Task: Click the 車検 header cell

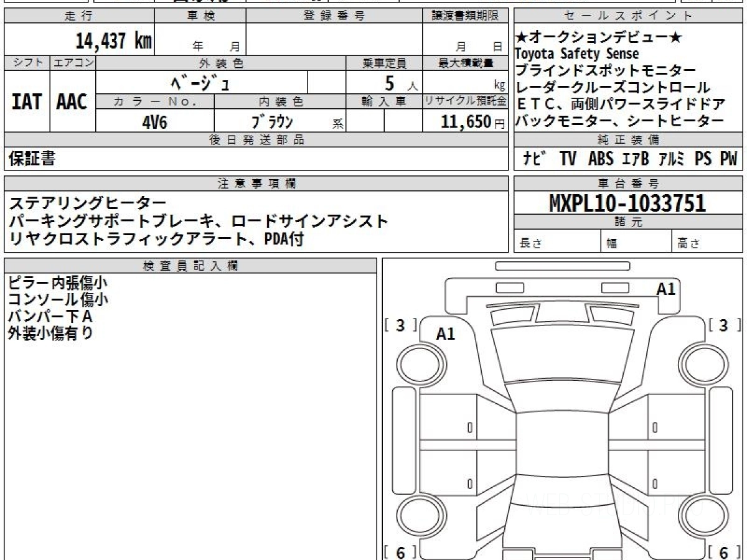Action: 200,16
